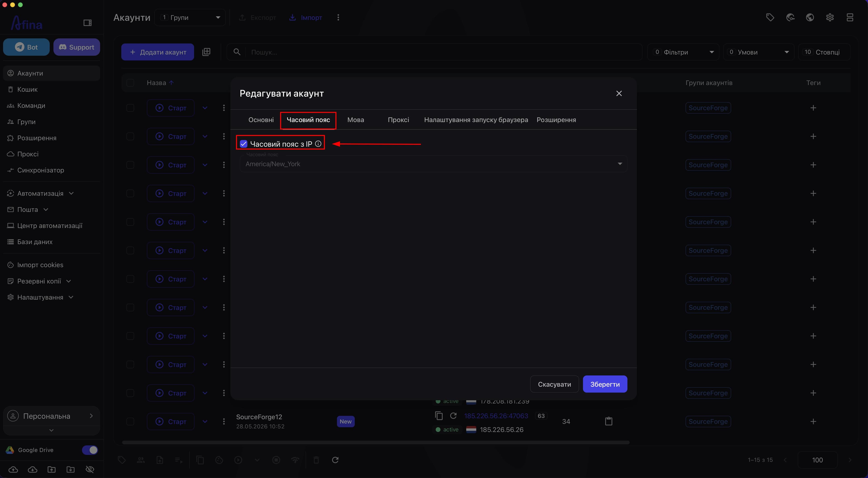Copy proxy icon in SourceForge12 row

coord(439,416)
